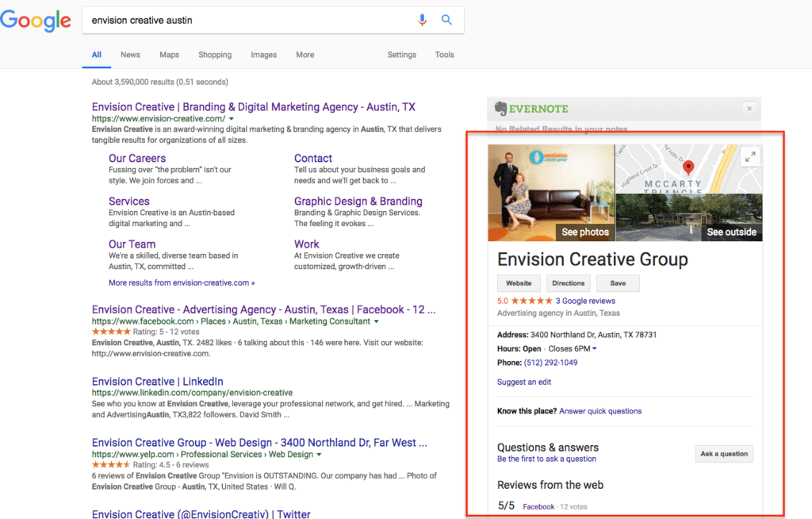Switch to the Maps tab

(169, 55)
